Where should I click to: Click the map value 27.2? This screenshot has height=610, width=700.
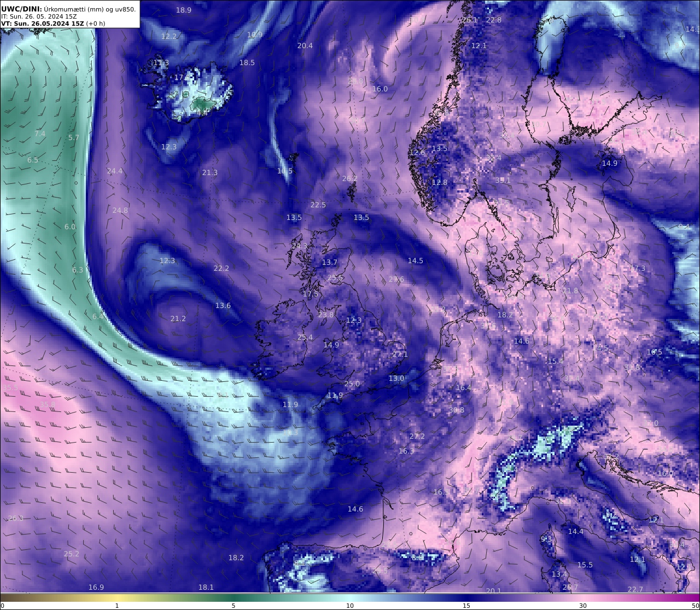point(417,437)
